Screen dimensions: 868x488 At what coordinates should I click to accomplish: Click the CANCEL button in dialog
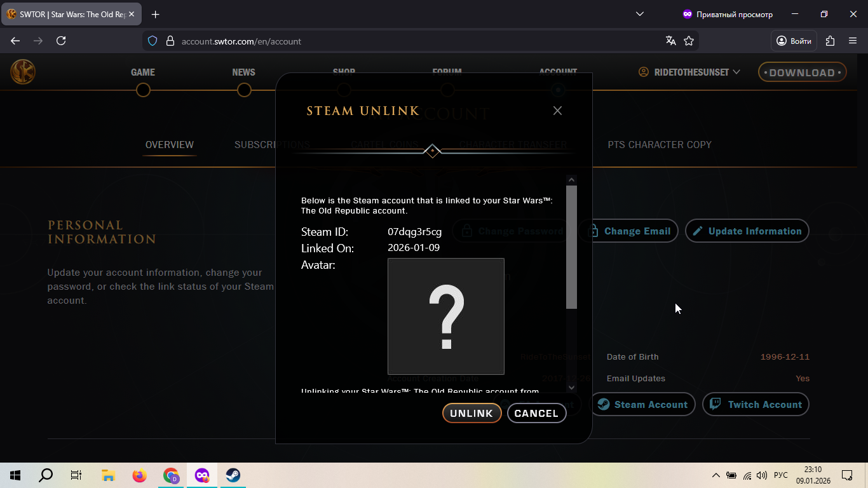(x=536, y=413)
